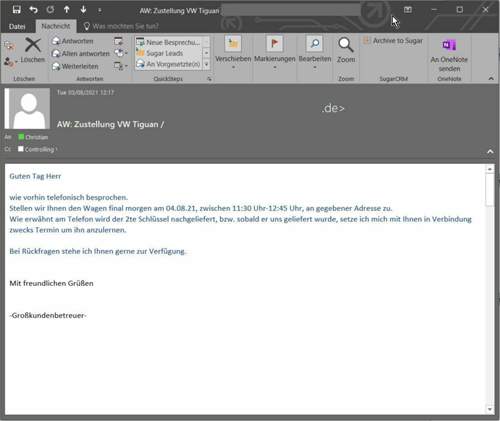
Task: Delete the email with Löschen icon
Action: click(33, 50)
